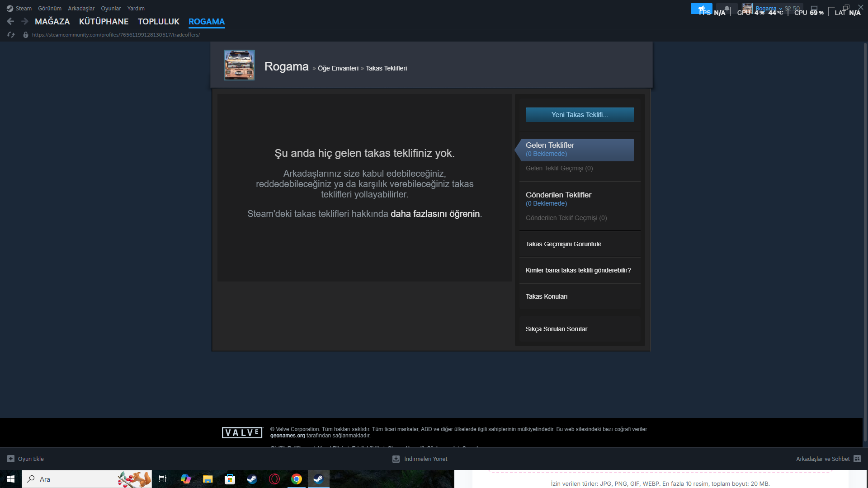Click the plus icon beside Oyun Ekle

pos(11,459)
